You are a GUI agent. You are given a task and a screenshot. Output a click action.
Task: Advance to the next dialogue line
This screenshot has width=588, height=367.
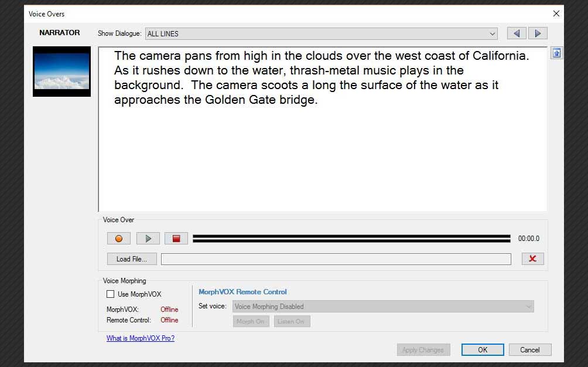pyautogui.click(x=538, y=33)
